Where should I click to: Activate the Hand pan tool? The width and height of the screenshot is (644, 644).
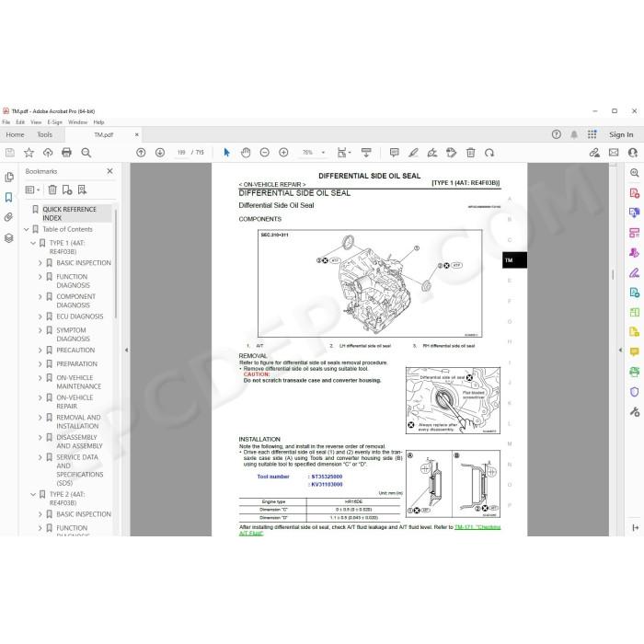pyautogui.click(x=246, y=153)
